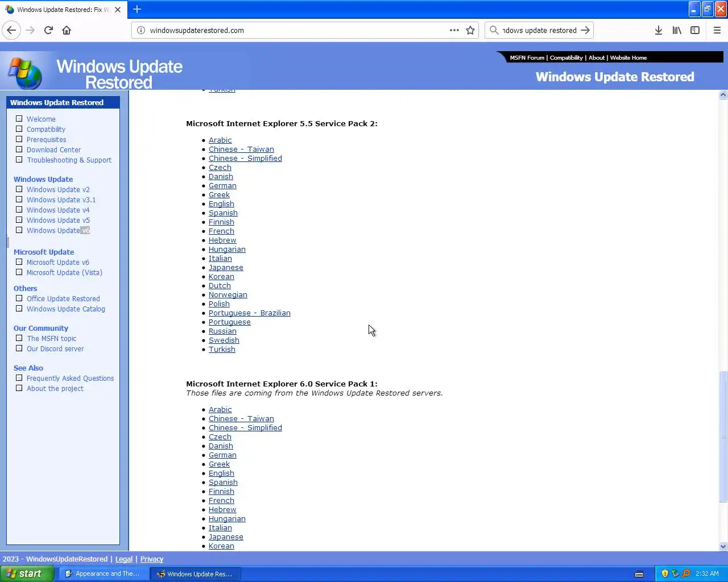This screenshot has height=582, width=728.
Task: Open page actions three-dot menu
Action: pos(454,30)
